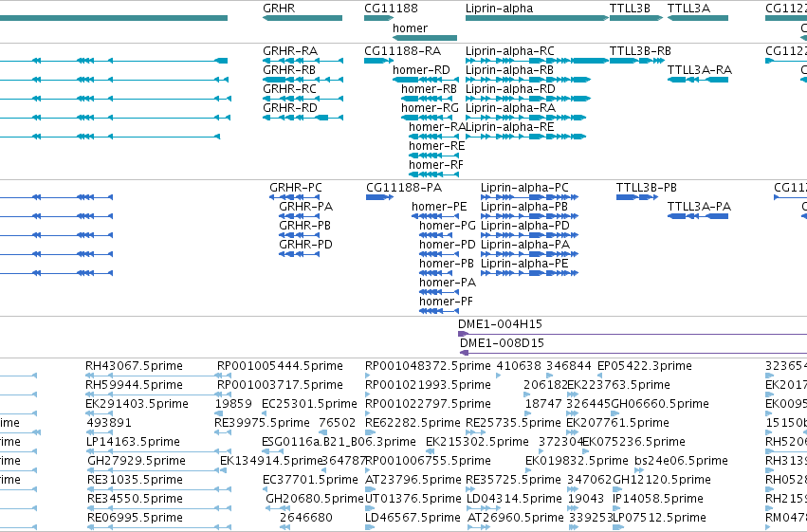Select protein GRHR-PD

[x=305, y=245]
